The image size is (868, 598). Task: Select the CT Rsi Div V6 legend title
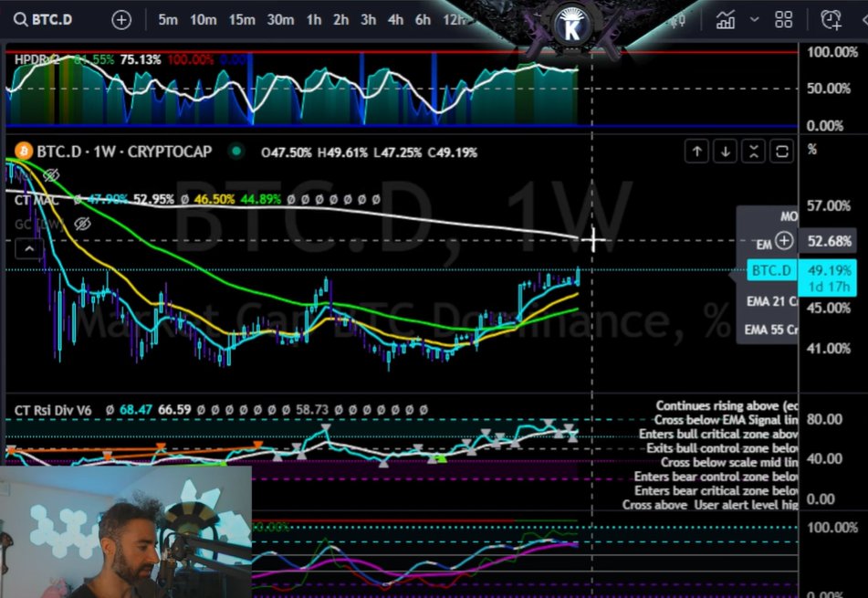pos(53,410)
